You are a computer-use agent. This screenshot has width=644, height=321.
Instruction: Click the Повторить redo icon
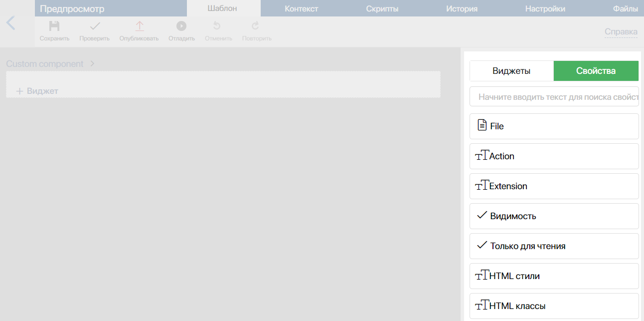click(x=256, y=26)
